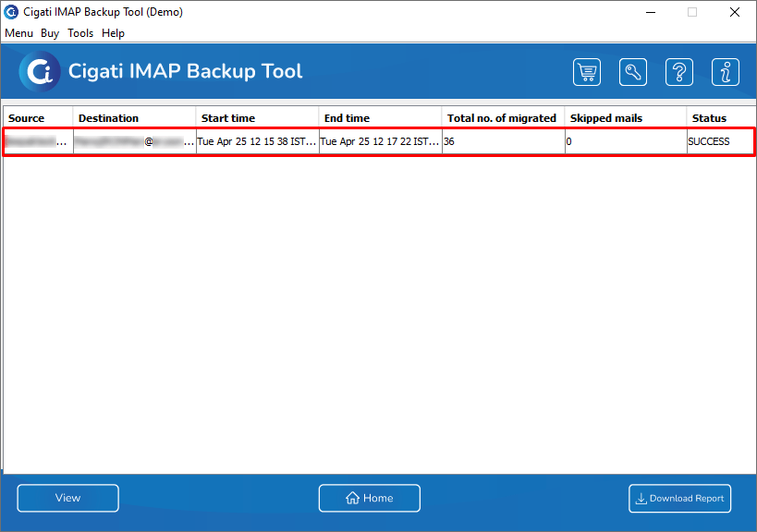This screenshot has height=532, width=757.
Task: Open the Help menu
Action: (113, 33)
